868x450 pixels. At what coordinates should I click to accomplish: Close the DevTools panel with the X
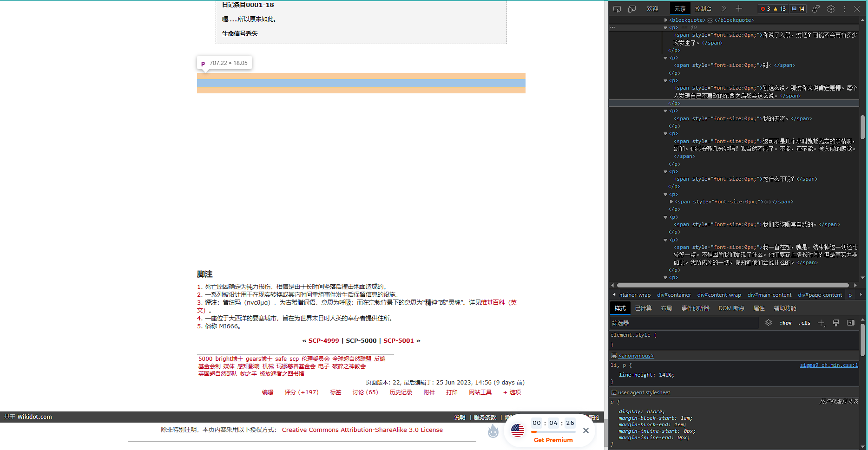click(857, 9)
